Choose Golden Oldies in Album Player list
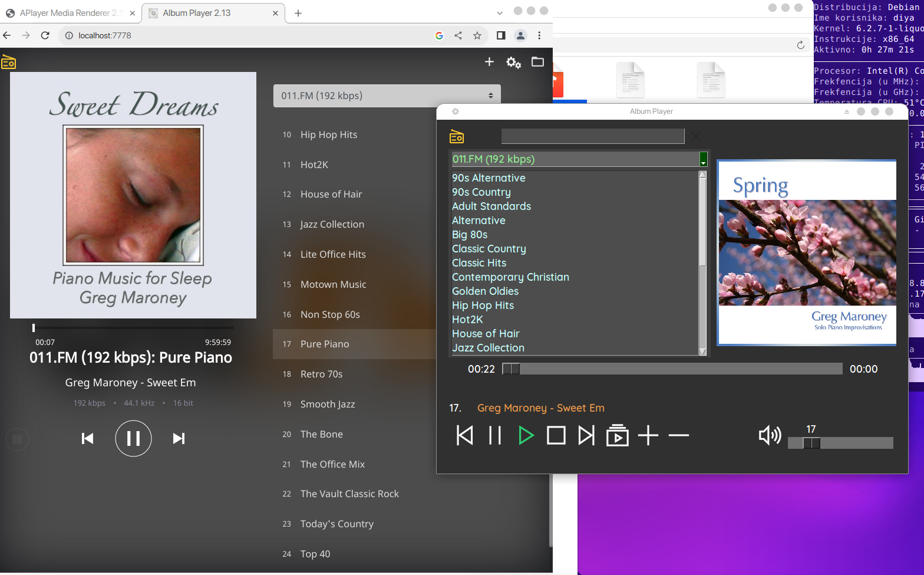This screenshot has width=924, height=575. click(x=485, y=291)
